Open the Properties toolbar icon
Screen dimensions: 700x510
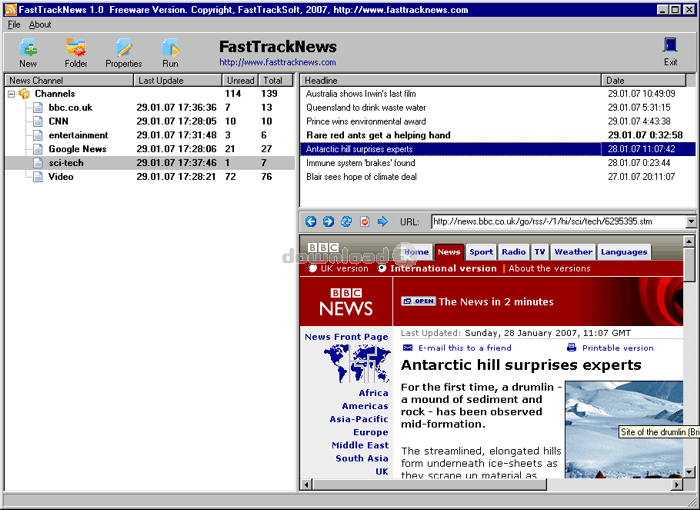124,47
